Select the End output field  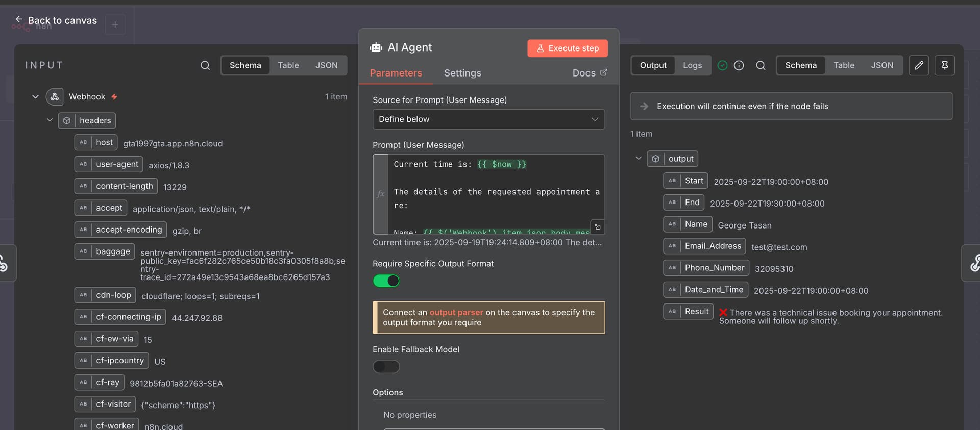pyautogui.click(x=684, y=203)
